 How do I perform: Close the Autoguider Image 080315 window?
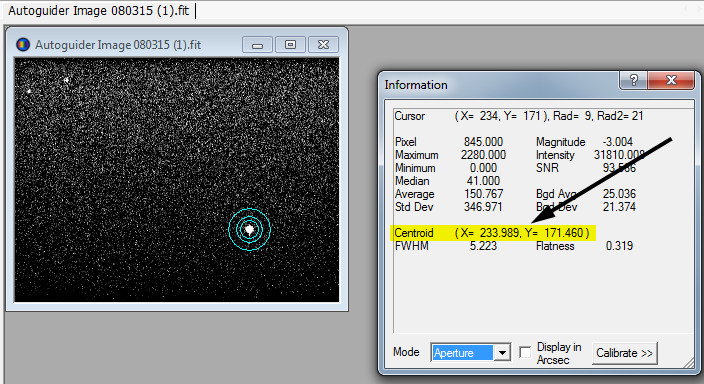pos(323,44)
